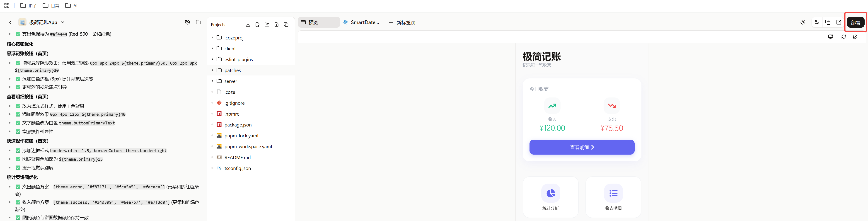This screenshot has height=221, width=868.
Task: Click the download project icon in Projects
Action: click(248, 24)
